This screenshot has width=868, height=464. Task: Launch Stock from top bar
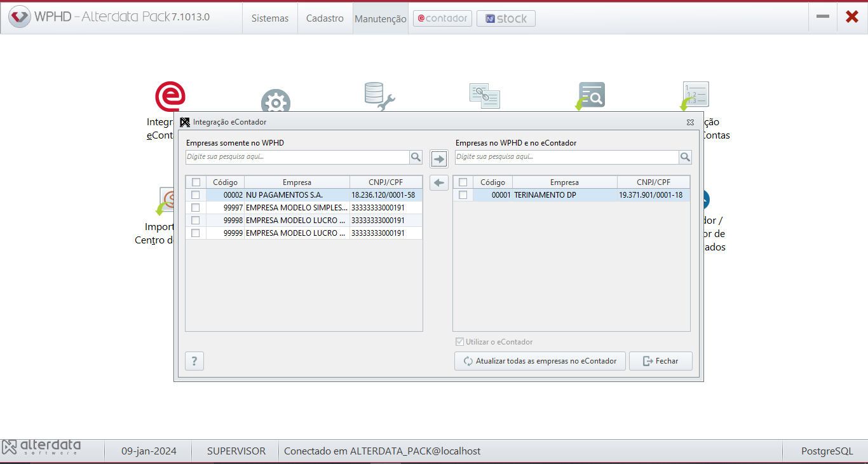pos(506,18)
